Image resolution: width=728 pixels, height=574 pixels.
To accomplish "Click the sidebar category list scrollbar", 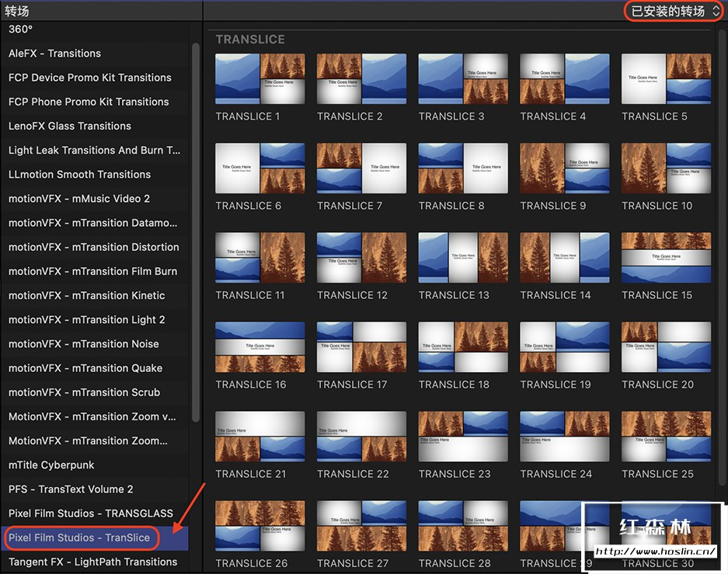I will 196,232.
